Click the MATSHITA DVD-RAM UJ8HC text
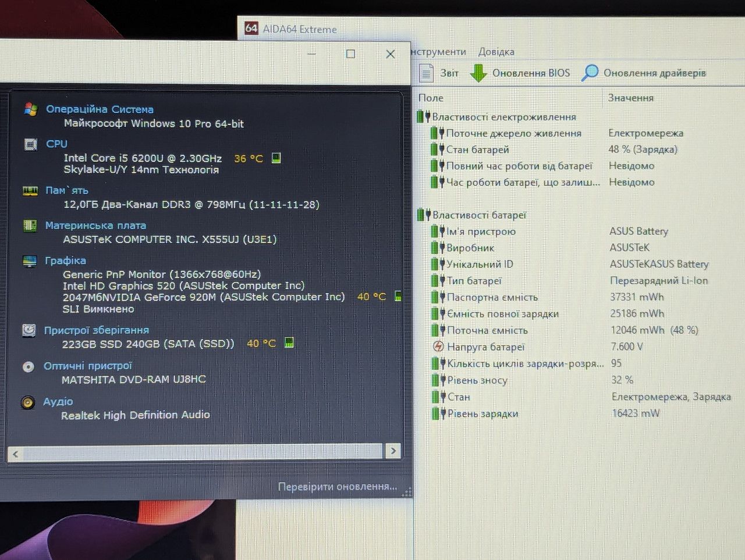Image resolution: width=745 pixels, height=560 pixels. 134,379
